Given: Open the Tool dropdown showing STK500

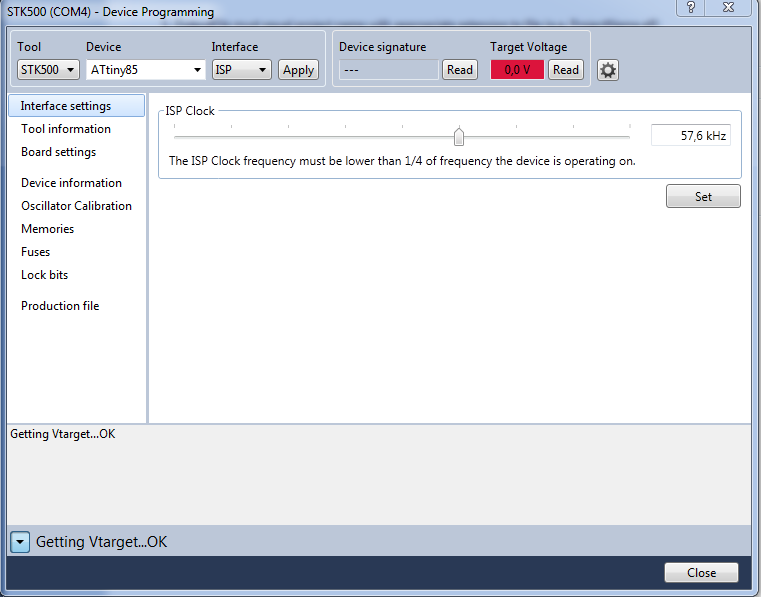Looking at the screenshot, I should 48,70.
